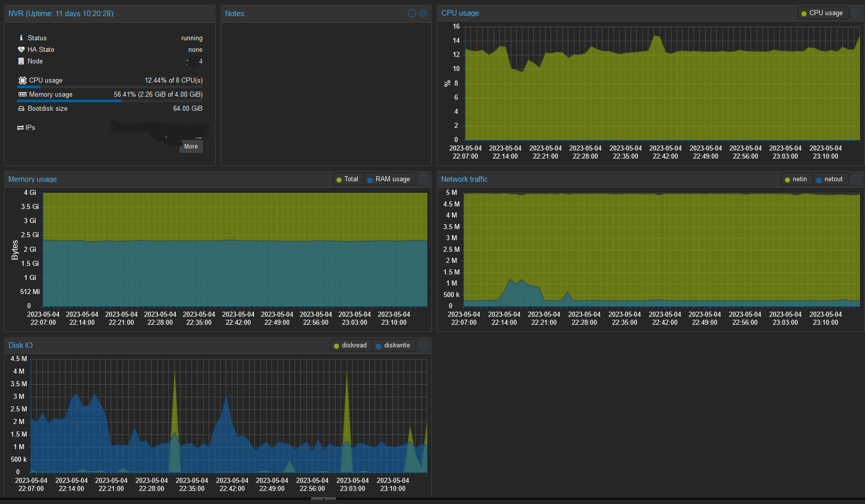Click the Status info icon
Image resolution: width=865 pixels, height=504 pixels.
pyautogui.click(x=21, y=38)
